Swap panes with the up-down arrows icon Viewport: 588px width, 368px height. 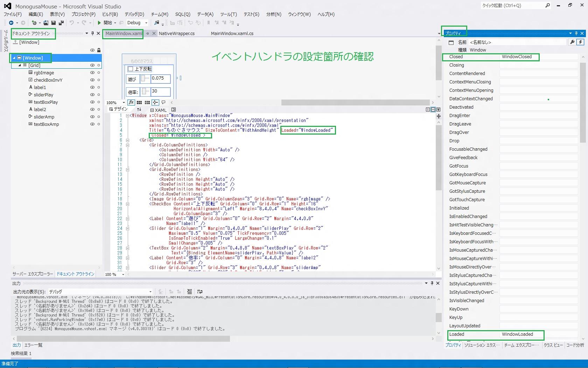[x=139, y=109]
